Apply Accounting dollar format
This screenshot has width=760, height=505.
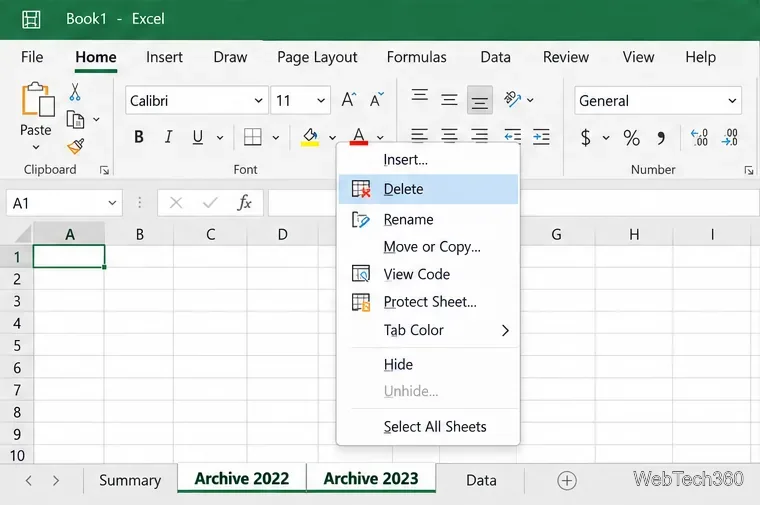point(586,138)
